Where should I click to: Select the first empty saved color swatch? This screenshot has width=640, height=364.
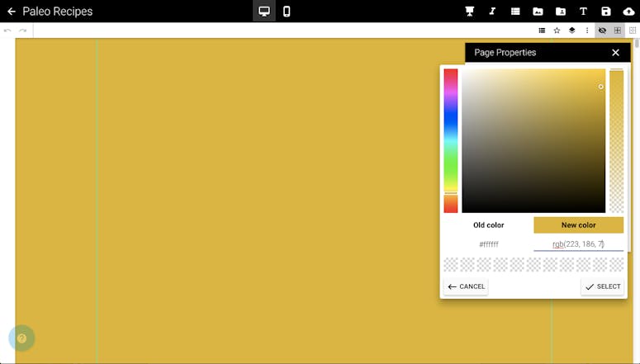point(451,265)
